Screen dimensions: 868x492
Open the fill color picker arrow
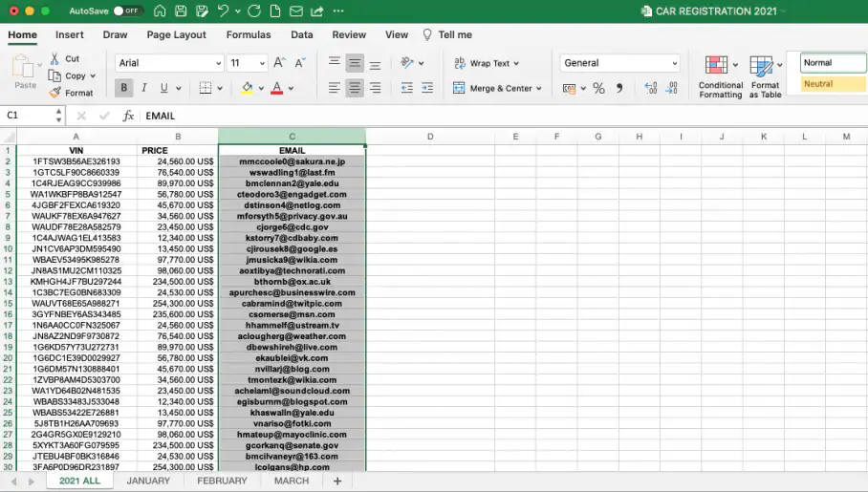261,88
